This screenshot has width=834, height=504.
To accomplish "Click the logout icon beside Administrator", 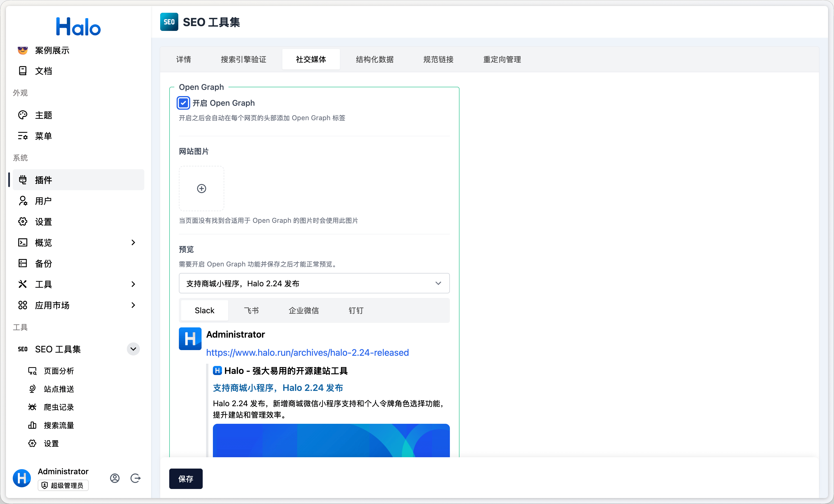I will pyautogui.click(x=136, y=478).
